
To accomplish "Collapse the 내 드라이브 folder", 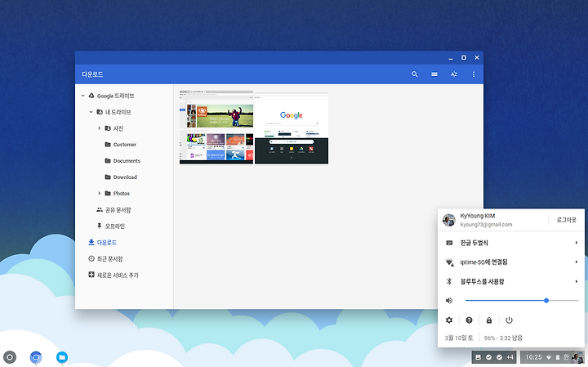I will (x=91, y=112).
